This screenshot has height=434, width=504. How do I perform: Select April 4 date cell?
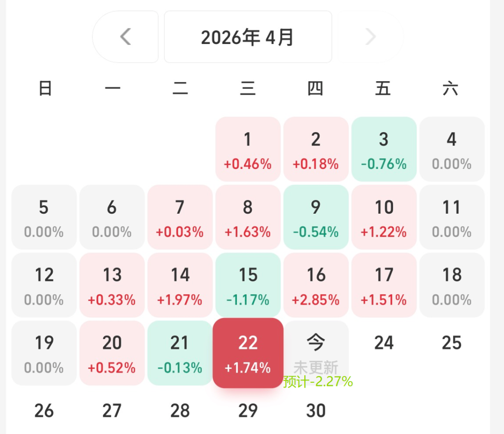(x=452, y=149)
